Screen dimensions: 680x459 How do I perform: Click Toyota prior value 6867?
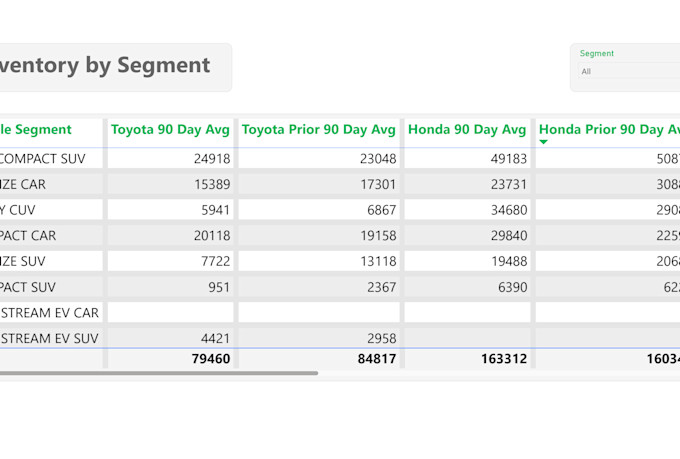tap(381, 210)
